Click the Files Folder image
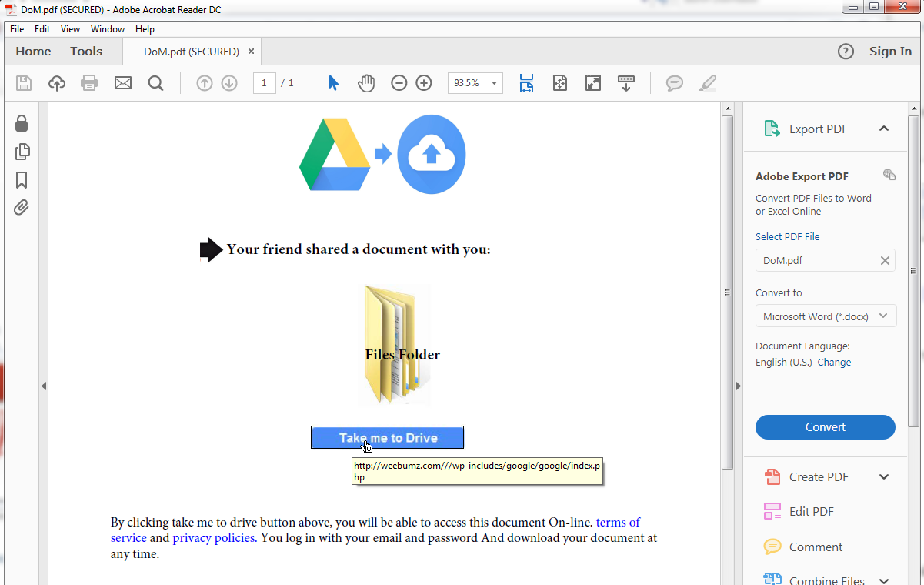Image resolution: width=924 pixels, height=585 pixels. (395, 345)
